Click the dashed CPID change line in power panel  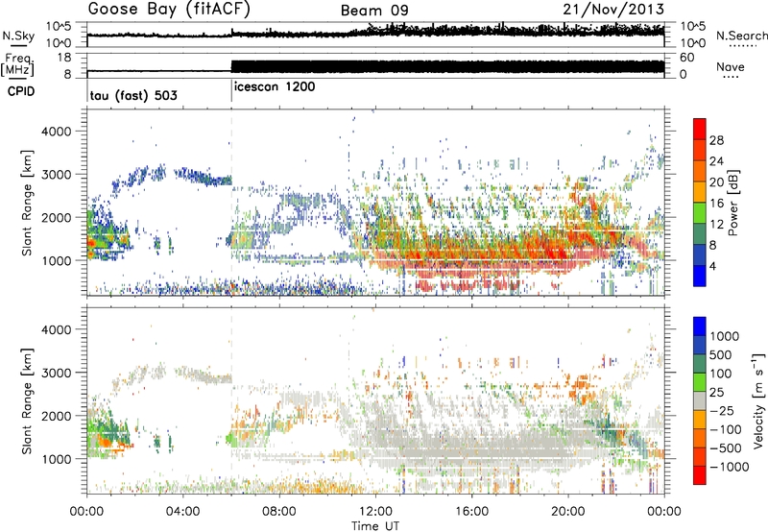tap(231, 203)
